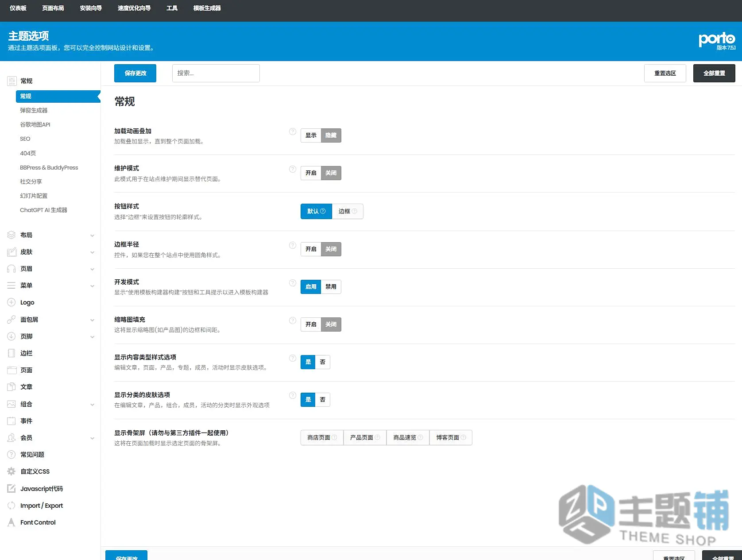Click help icon beside 维护模式
The width and height of the screenshot is (742, 560).
tap(293, 169)
